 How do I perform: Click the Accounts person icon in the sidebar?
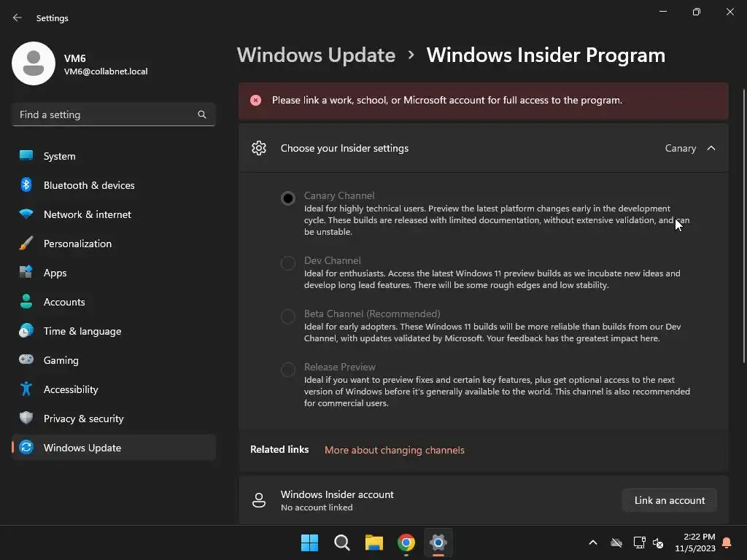click(26, 301)
